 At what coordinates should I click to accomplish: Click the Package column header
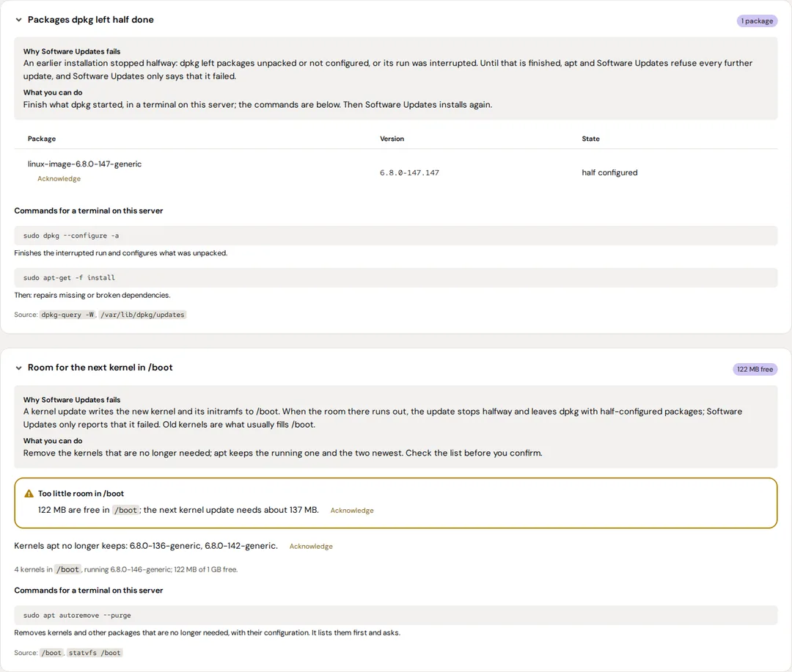point(42,139)
